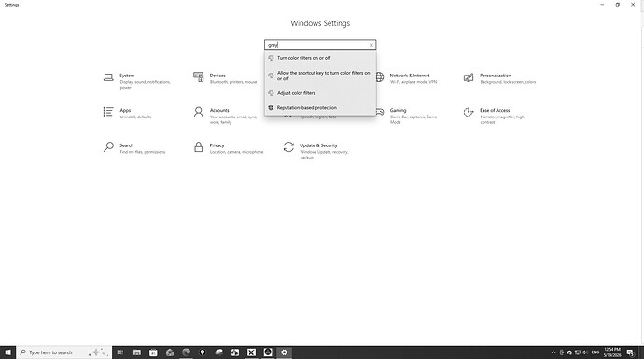Open the System settings category

click(137, 81)
